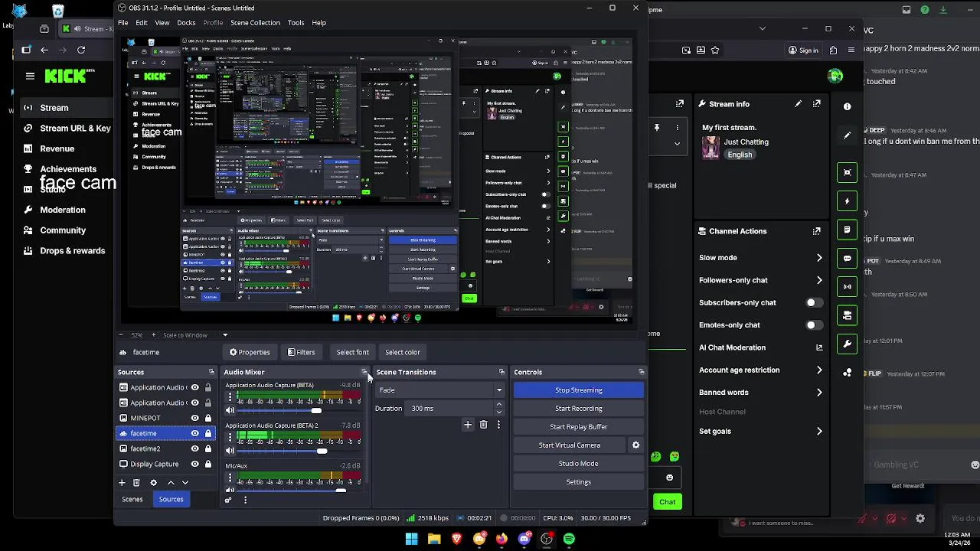Open the Tools menu
Screen dimensions: 980x551
(x=296, y=23)
